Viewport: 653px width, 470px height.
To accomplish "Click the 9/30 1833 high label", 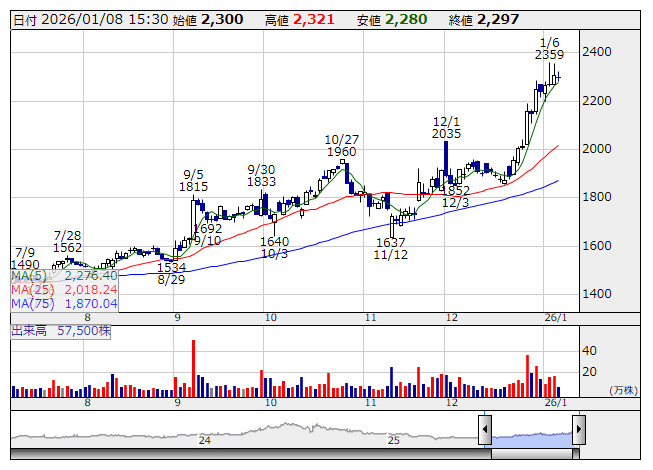I will click(261, 176).
